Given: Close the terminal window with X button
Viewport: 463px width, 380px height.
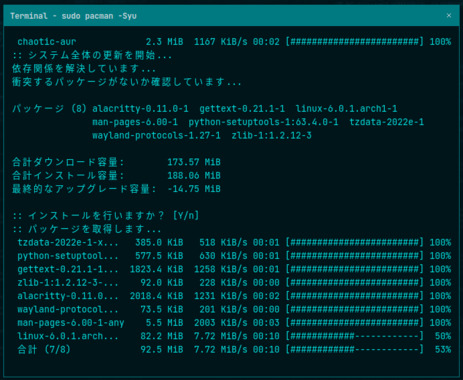Looking at the screenshot, I should click(449, 15).
